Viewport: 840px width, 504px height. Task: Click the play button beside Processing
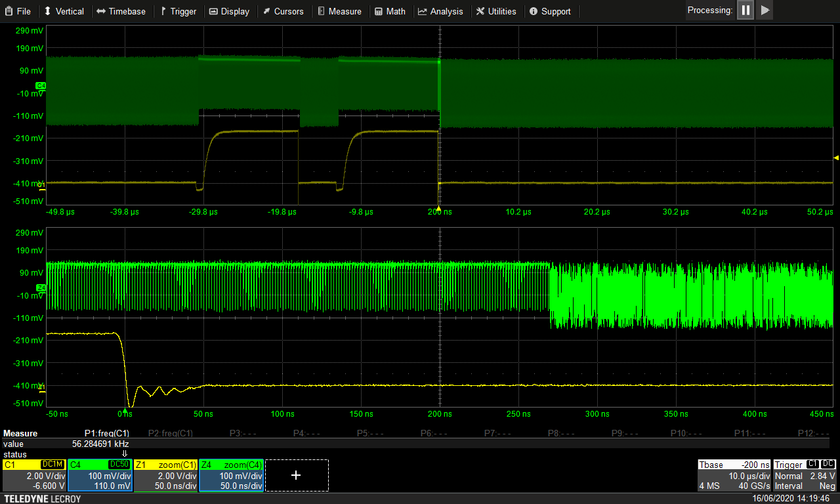click(765, 10)
